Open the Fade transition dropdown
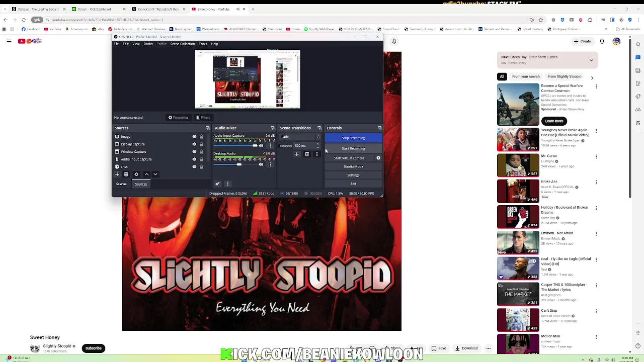 [300, 137]
